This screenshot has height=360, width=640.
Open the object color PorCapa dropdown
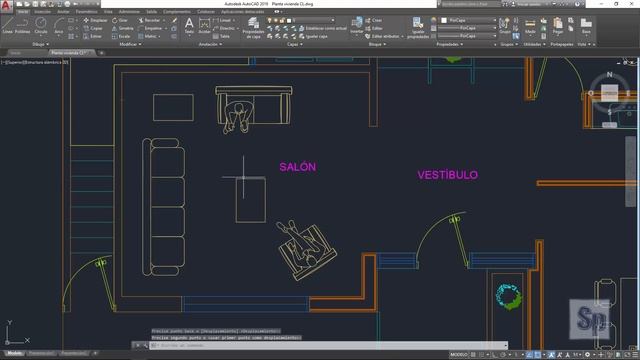[x=467, y=20]
